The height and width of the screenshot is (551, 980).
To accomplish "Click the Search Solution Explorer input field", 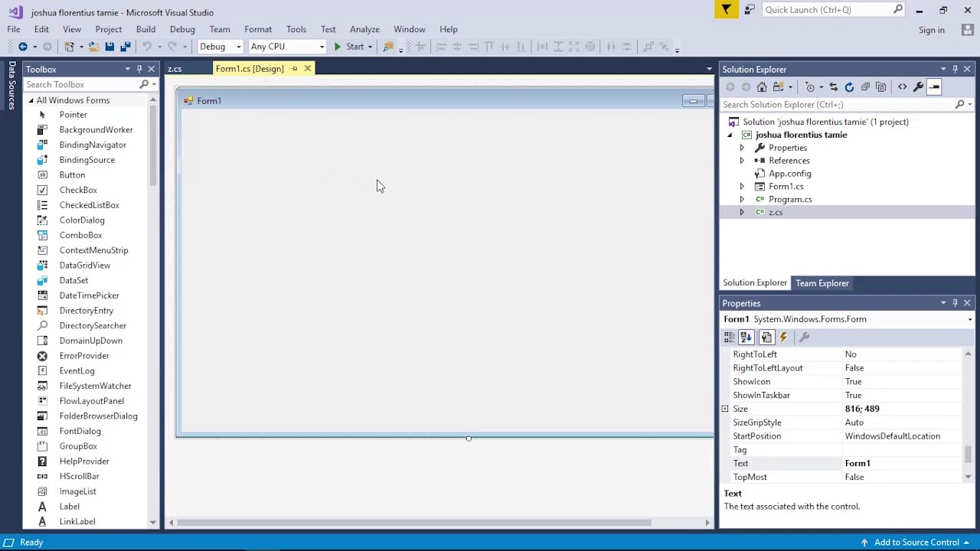I will tap(838, 105).
